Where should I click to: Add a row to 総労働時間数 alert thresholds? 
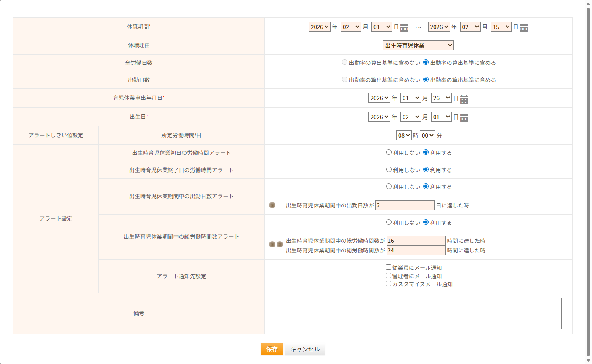click(x=272, y=244)
